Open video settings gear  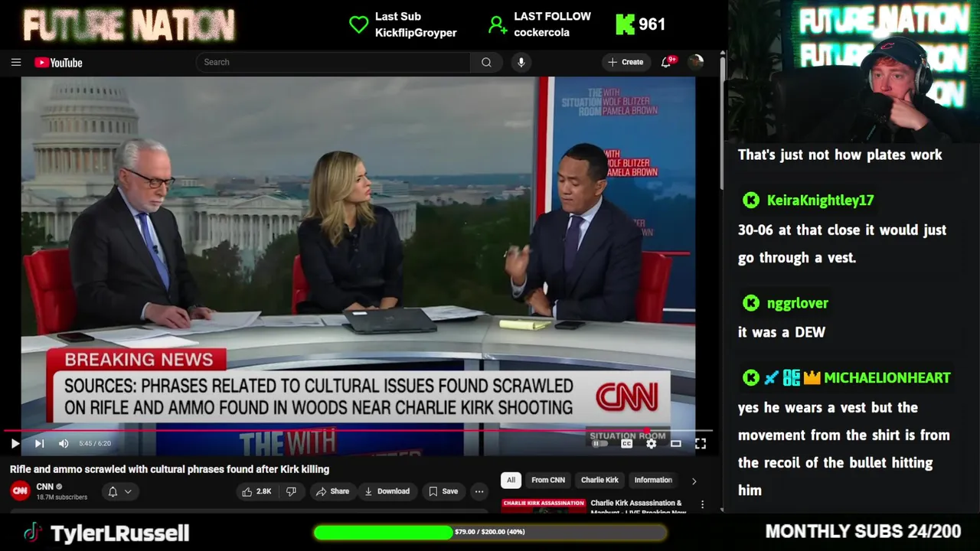tap(651, 443)
